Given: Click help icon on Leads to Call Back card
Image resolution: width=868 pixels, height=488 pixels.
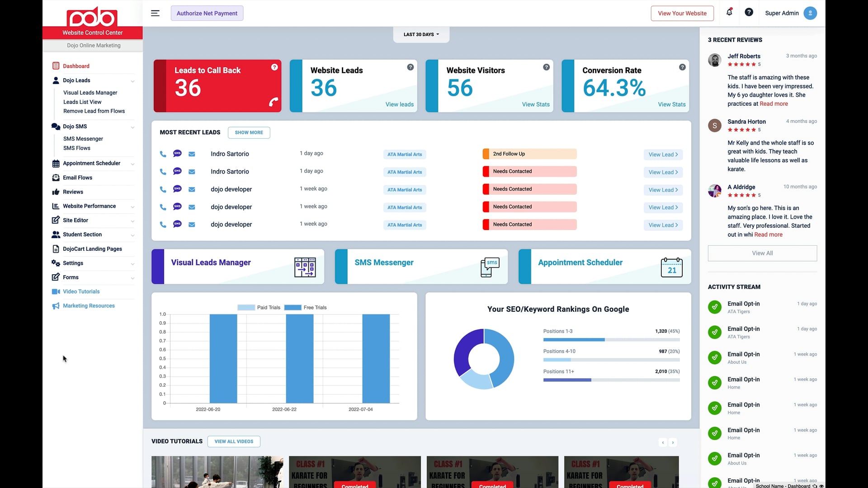Looking at the screenshot, I should (274, 67).
